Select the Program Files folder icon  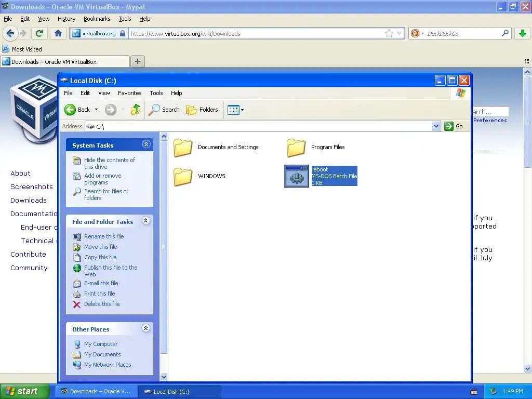(x=296, y=148)
